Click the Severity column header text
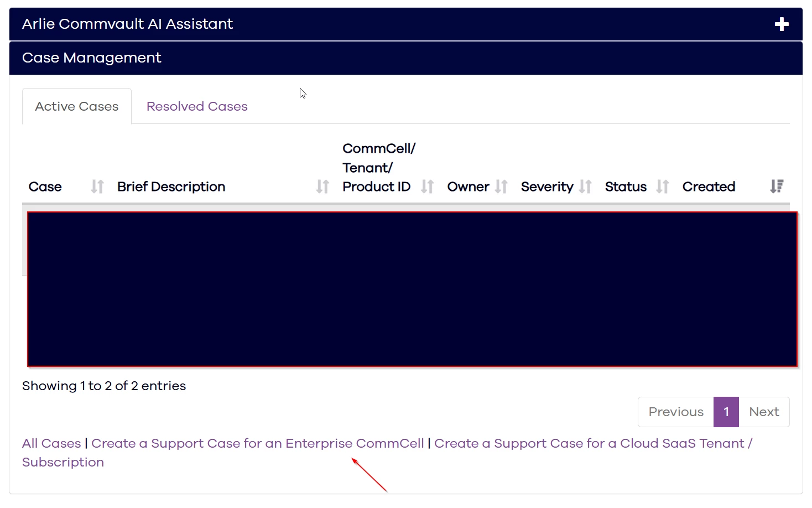 [547, 187]
